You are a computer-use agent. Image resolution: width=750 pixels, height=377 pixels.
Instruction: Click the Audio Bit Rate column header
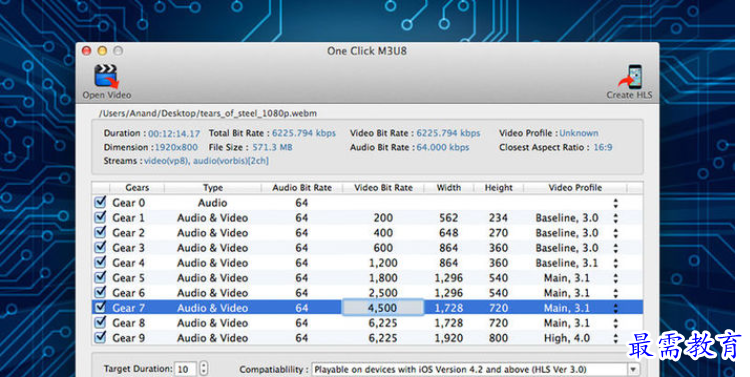point(302,188)
